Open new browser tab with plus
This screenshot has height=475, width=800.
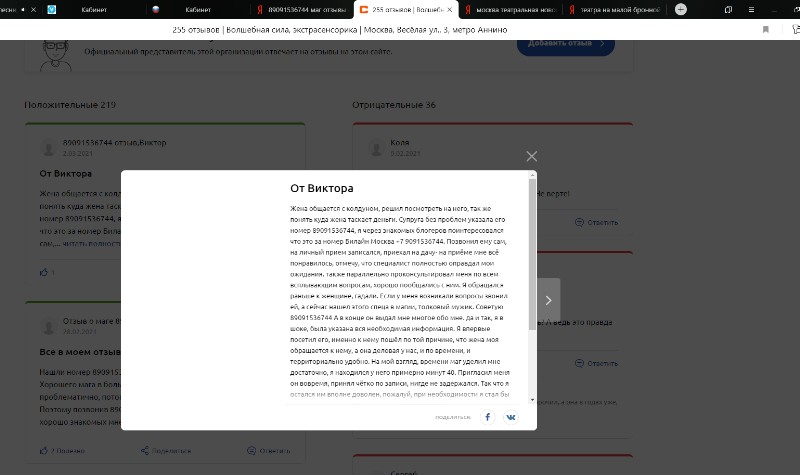click(681, 9)
